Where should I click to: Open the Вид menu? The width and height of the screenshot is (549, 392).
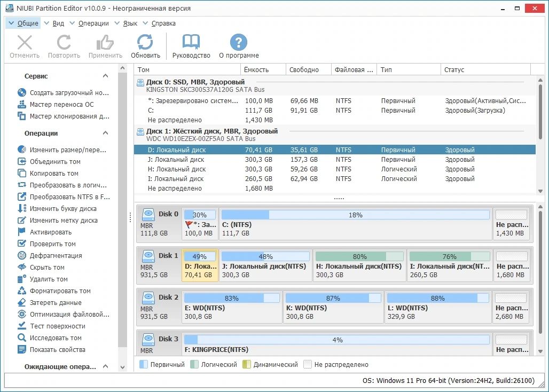point(54,23)
